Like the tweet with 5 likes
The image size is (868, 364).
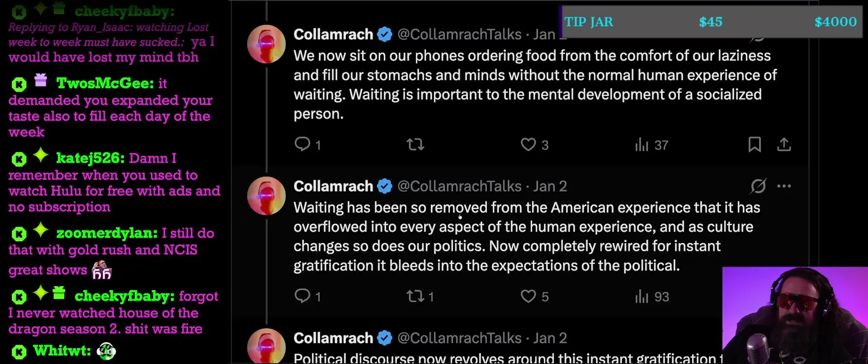pyautogui.click(x=528, y=296)
